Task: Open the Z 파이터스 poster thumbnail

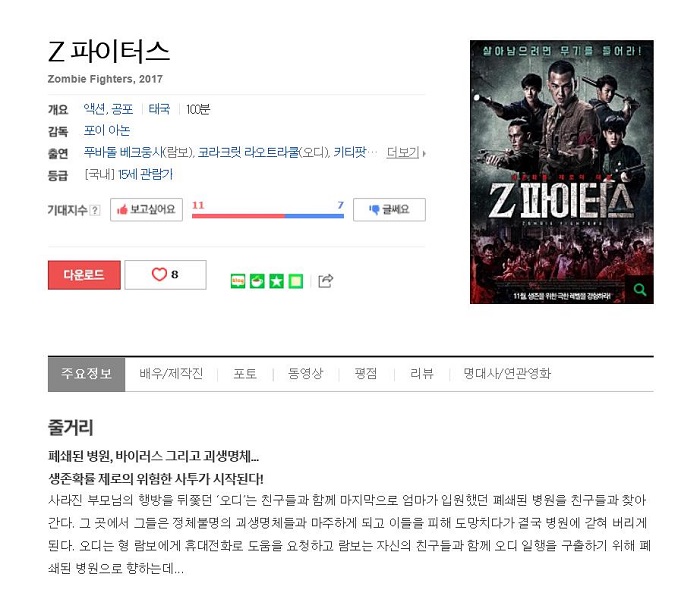Action: click(x=562, y=172)
